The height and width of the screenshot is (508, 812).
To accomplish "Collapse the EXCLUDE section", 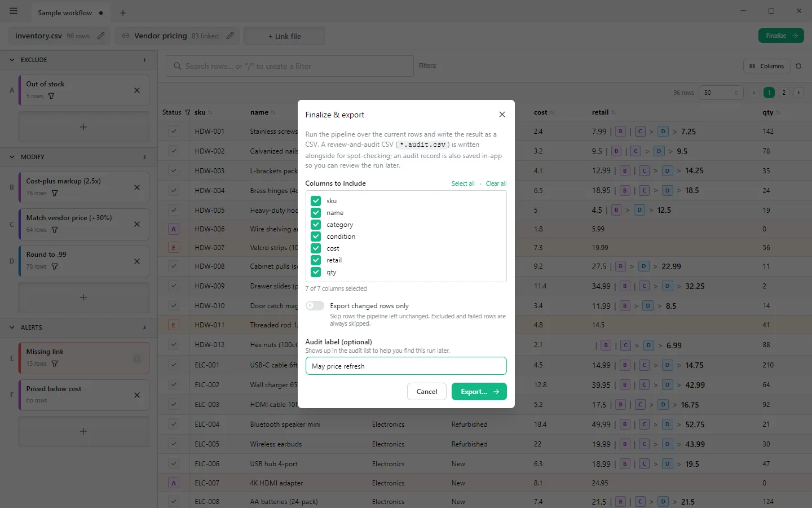I will pos(12,60).
